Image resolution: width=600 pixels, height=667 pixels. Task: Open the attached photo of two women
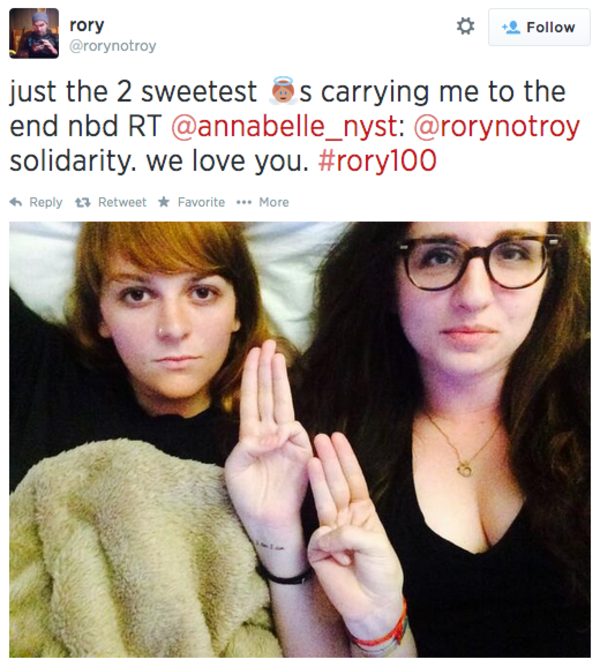pyautogui.click(x=300, y=439)
